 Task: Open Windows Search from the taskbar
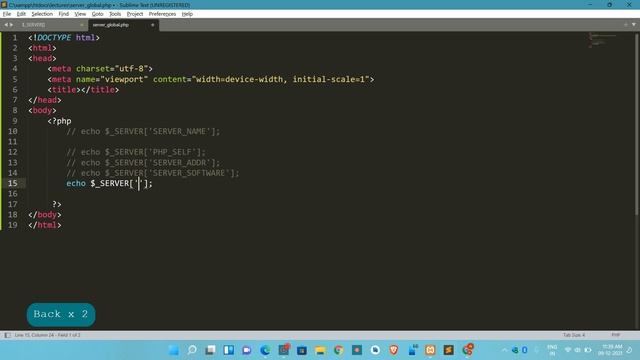tap(192, 350)
